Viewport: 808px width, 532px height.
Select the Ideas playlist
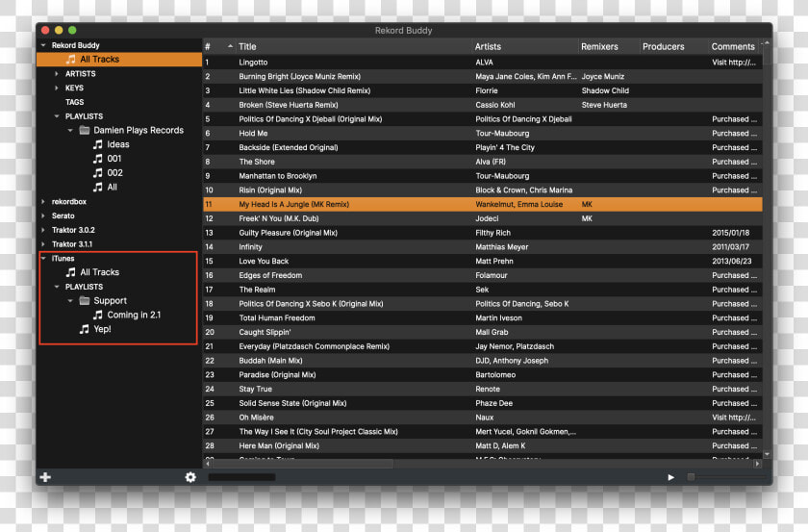click(x=118, y=144)
